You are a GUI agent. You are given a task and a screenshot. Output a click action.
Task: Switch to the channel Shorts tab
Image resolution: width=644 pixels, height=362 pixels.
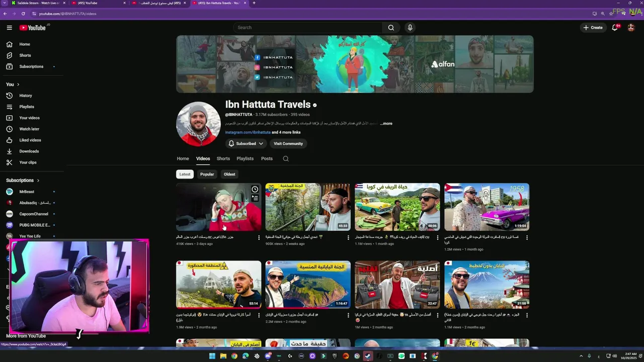[x=223, y=158]
